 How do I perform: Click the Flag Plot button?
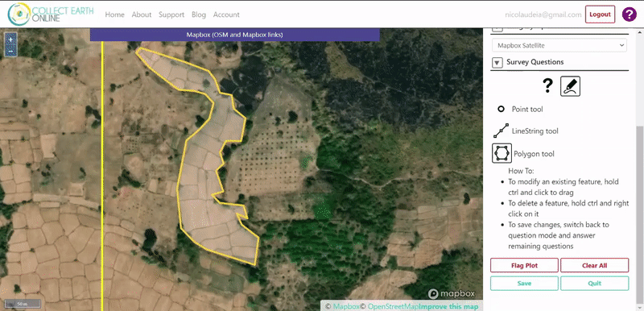coord(524,265)
